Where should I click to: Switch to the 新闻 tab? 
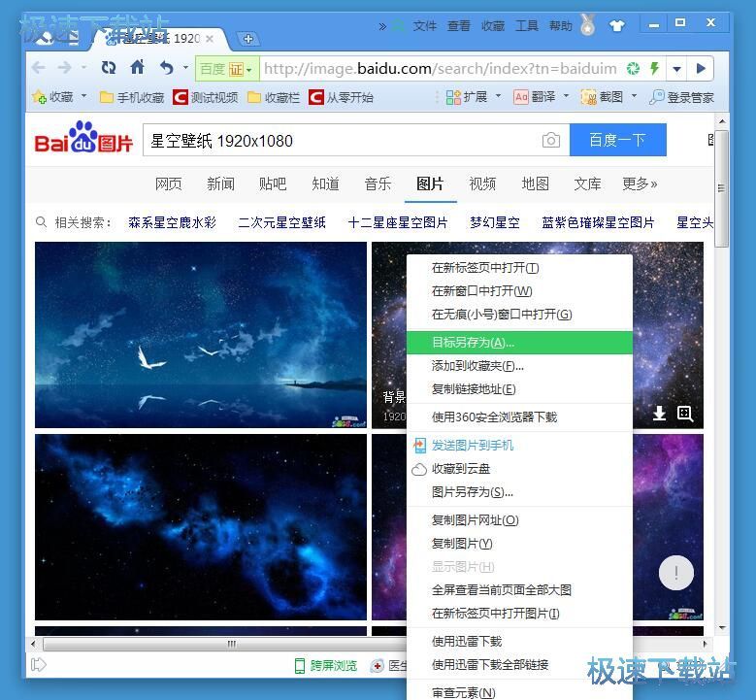click(221, 183)
